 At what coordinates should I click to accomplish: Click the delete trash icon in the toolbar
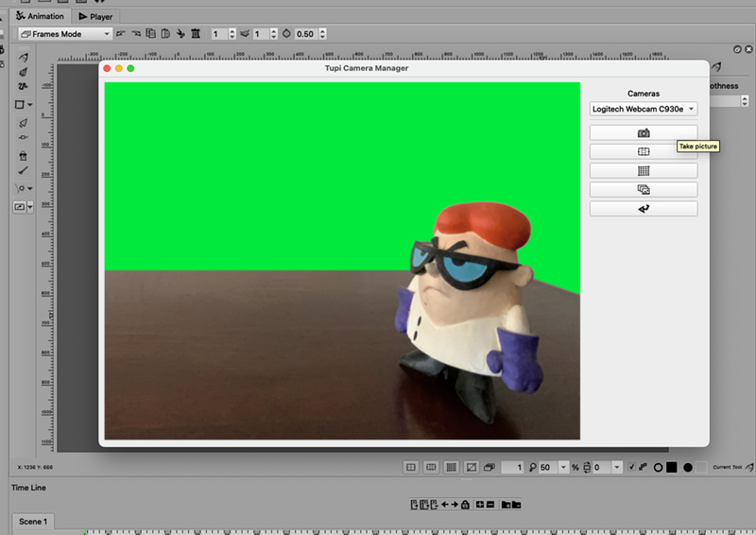196,34
